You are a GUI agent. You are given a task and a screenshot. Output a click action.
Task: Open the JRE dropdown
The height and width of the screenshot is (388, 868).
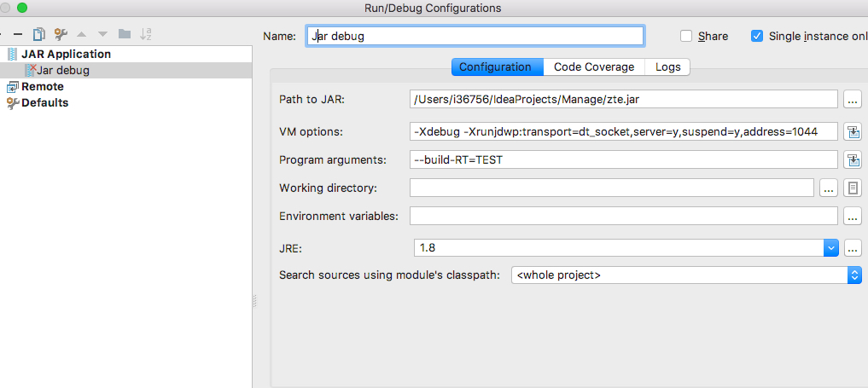click(x=830, y=248)
